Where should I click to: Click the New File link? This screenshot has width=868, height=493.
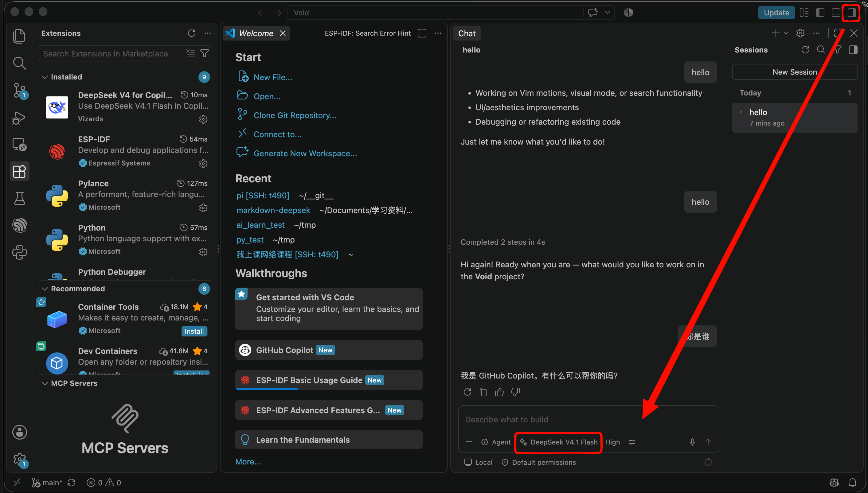tap(273, 77)
